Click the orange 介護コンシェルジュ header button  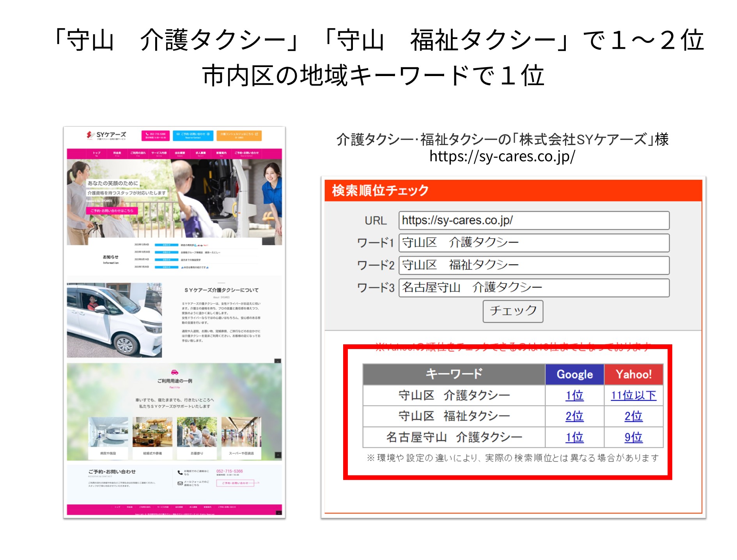pos(239,135)
